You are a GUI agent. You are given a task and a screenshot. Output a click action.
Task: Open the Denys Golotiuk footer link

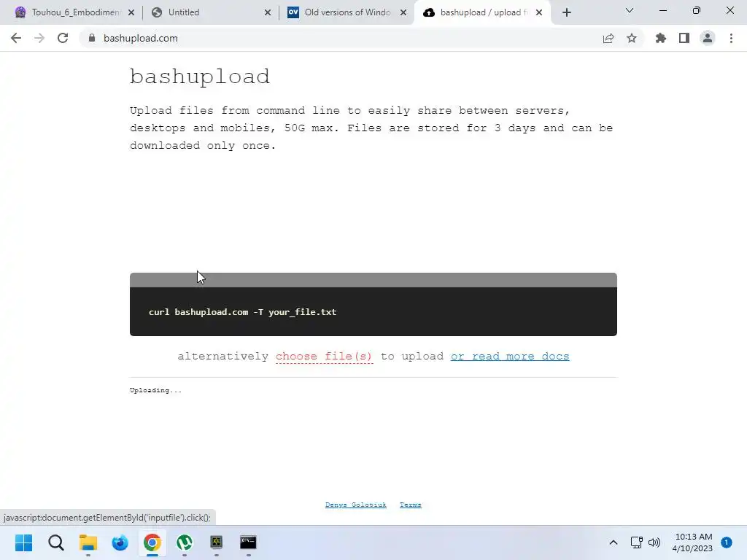point(356,505)
